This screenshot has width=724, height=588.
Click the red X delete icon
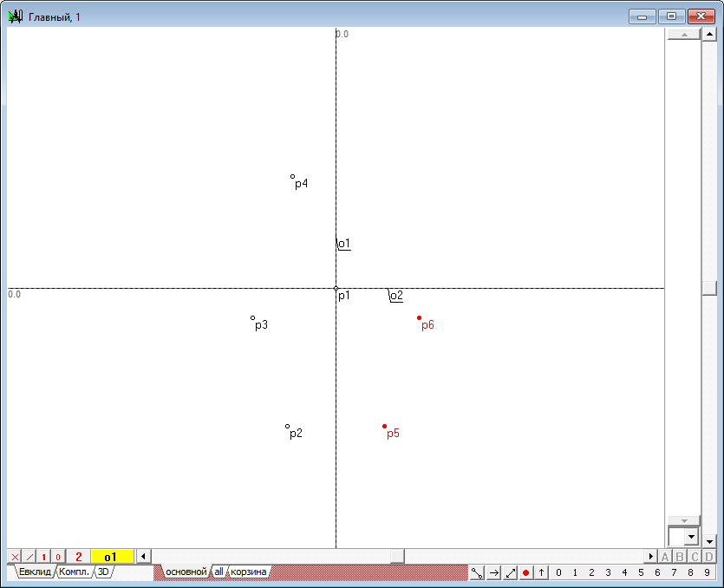[15, 557]
